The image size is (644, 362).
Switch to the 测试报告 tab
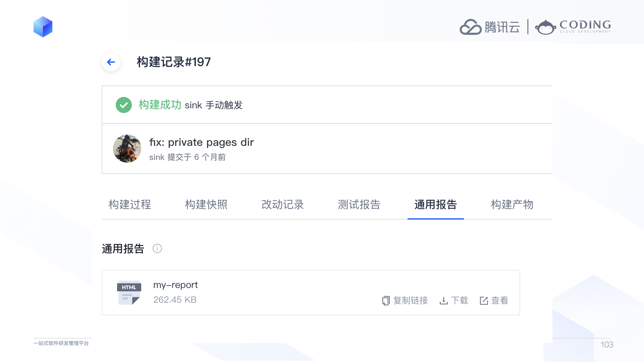pos(359,204)
